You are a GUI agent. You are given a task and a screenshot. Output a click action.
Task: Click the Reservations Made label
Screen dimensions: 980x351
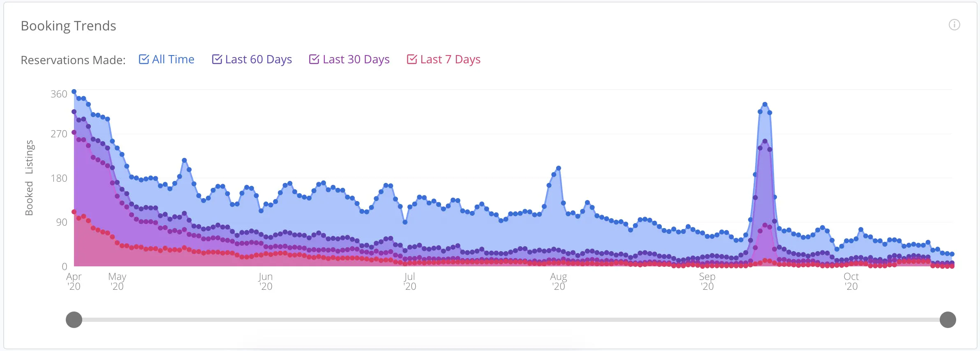pos(73,60)
